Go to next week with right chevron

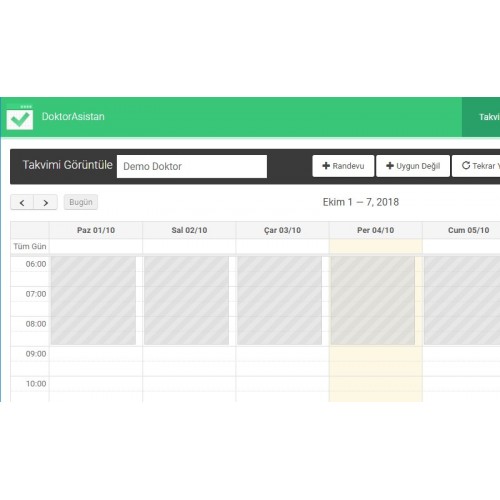pos(46,202)
